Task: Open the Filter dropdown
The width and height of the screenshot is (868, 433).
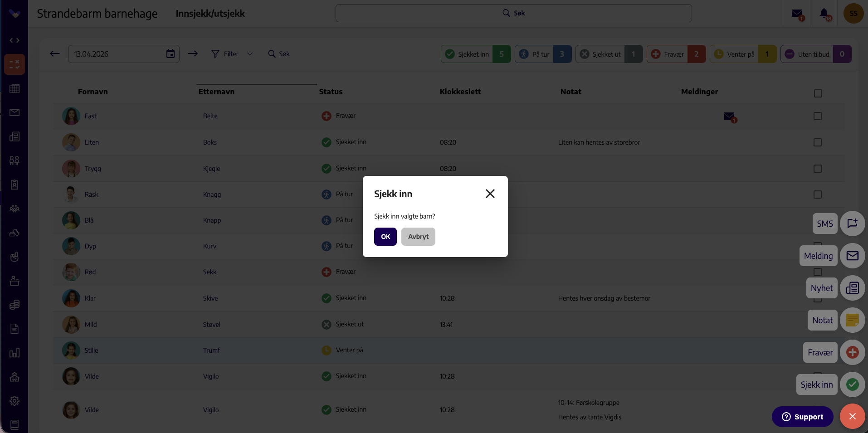Action: pos(232,54)
